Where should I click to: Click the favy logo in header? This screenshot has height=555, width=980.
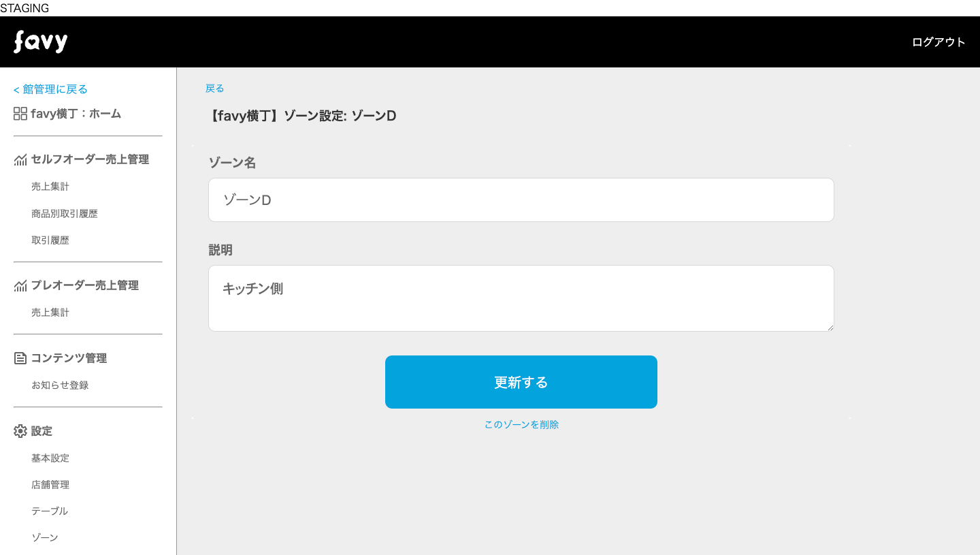[x=41, y=42]
